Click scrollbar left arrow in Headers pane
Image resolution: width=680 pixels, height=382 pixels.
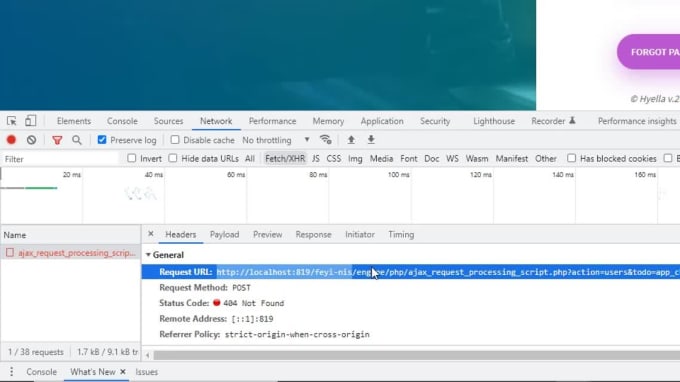coord(147,355)
